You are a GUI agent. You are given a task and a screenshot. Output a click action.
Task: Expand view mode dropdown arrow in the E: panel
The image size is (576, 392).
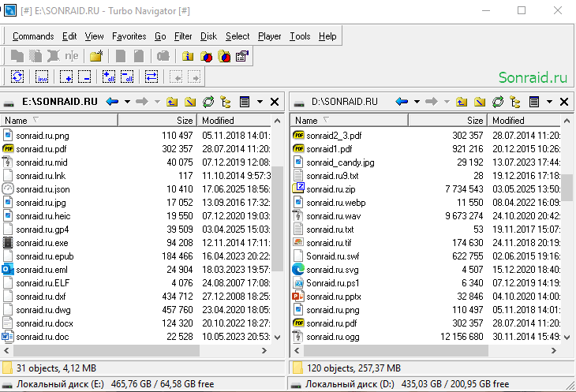[x=260, y=102]
